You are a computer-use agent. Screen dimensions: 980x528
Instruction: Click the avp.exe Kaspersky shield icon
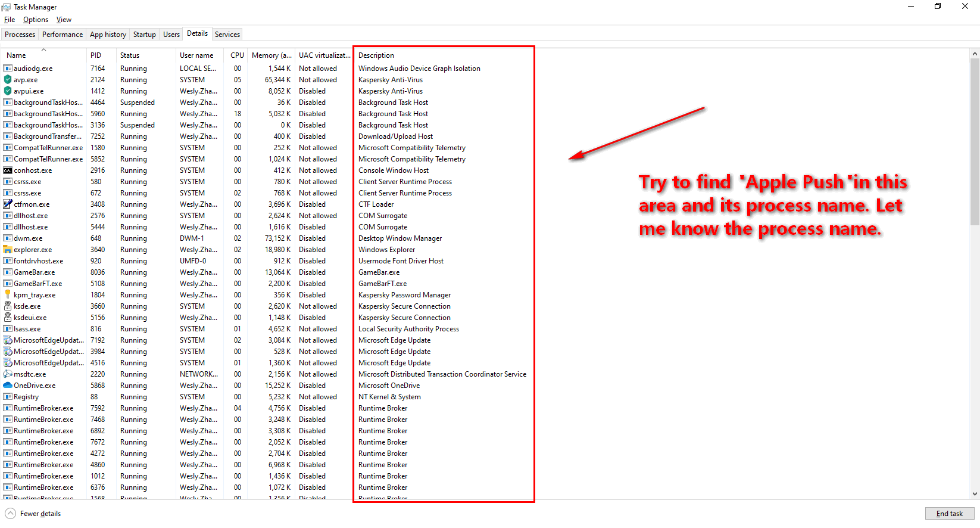8,80
